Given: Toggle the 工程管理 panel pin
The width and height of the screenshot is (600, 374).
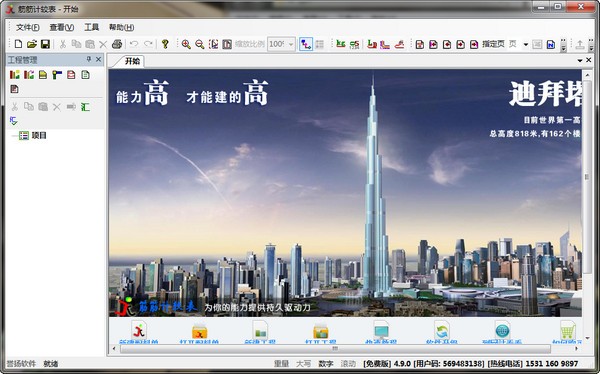Looking at the screenshot, I should [89, 59].
